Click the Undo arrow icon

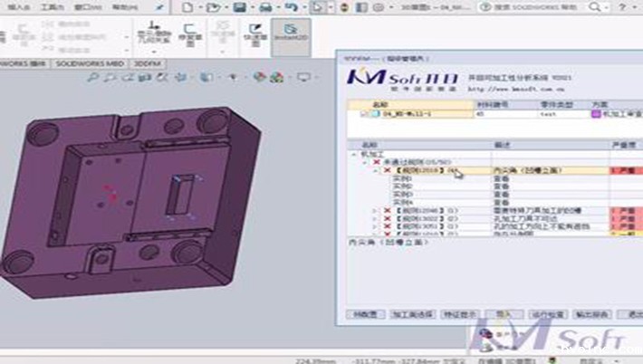[x=291, y=7]
